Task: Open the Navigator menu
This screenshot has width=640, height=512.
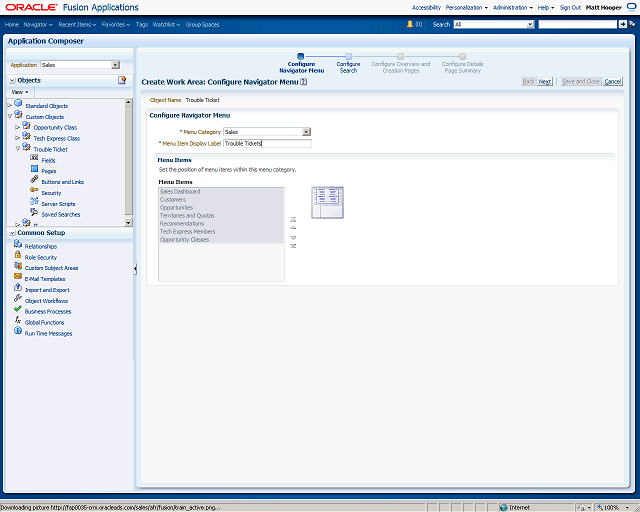Action: (x=38, y=24)
